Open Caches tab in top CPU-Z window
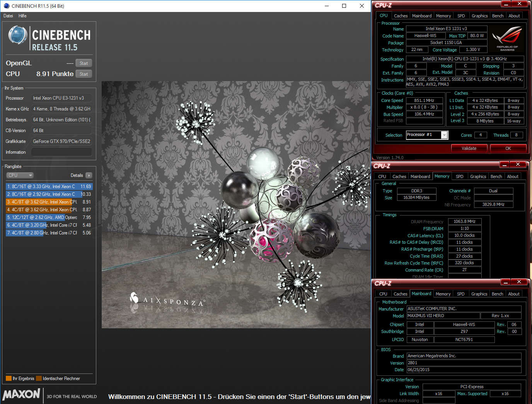Image resolution: width=532 pixels, height=404 pixels. pyautogui.click(x=401, y=16)
